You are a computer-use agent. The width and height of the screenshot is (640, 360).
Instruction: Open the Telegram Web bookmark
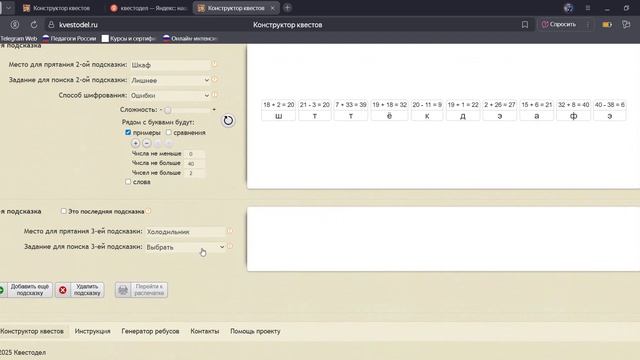18,38
